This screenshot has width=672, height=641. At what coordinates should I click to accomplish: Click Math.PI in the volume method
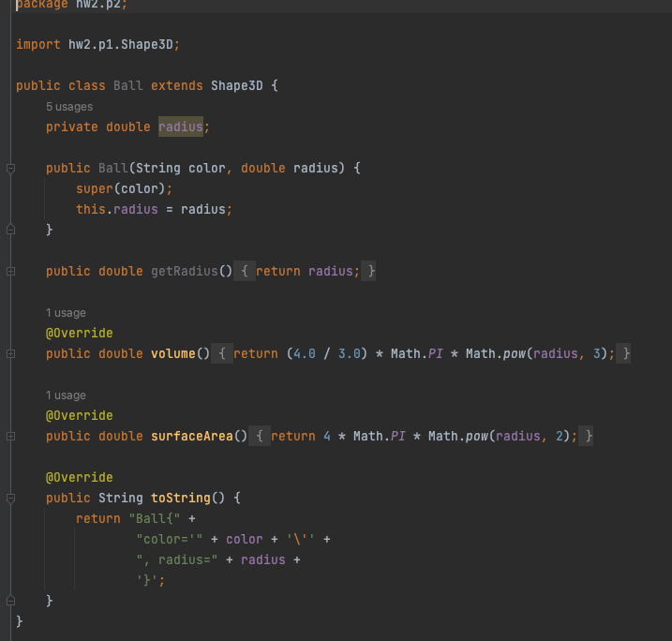point(416,353)
